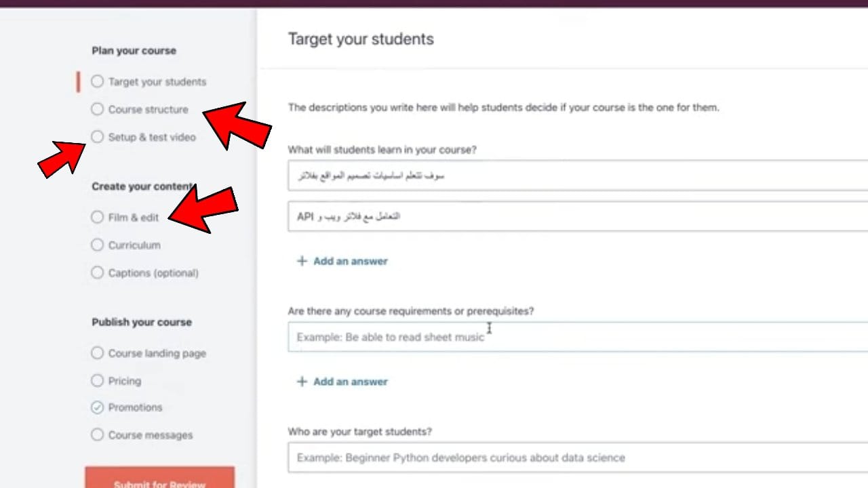Click the Film & edit circle icon
This screenshot has height=488, width=868.
[98, 217]
